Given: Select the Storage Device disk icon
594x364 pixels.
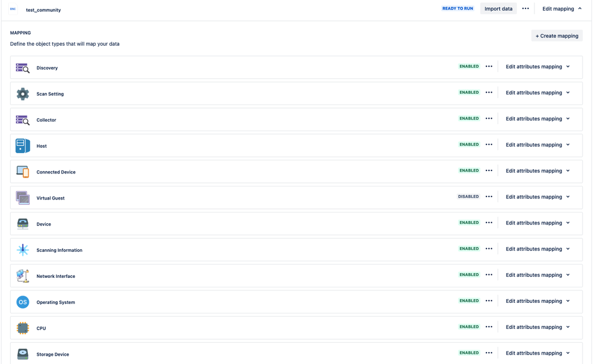Looking at the screenshot, I should [23, 354].
